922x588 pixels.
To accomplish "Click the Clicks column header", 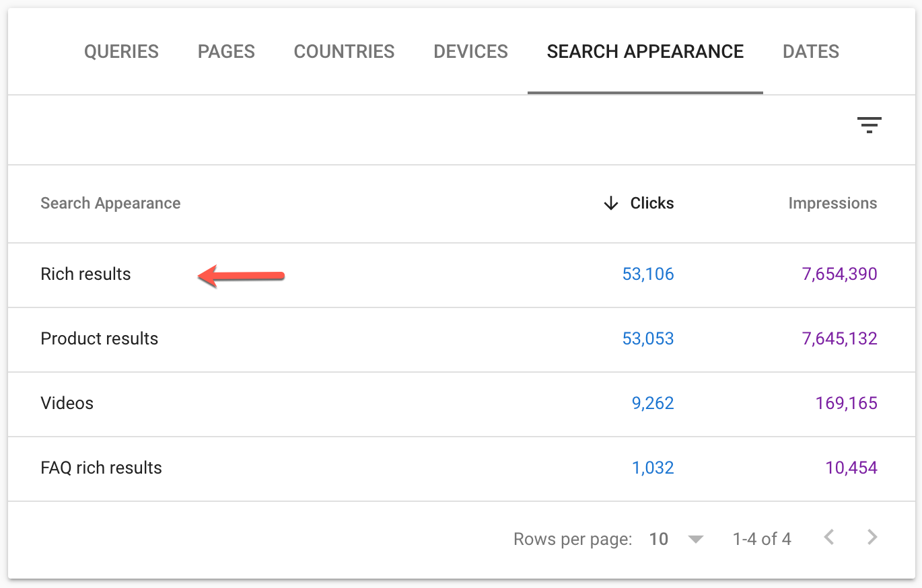I will (651, 203).
